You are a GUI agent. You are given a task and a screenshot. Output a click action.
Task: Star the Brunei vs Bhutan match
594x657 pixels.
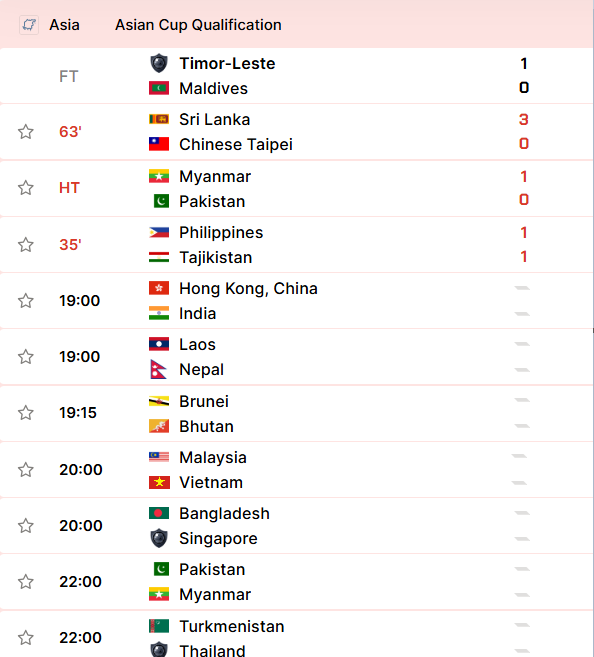(x=26, y=413)
